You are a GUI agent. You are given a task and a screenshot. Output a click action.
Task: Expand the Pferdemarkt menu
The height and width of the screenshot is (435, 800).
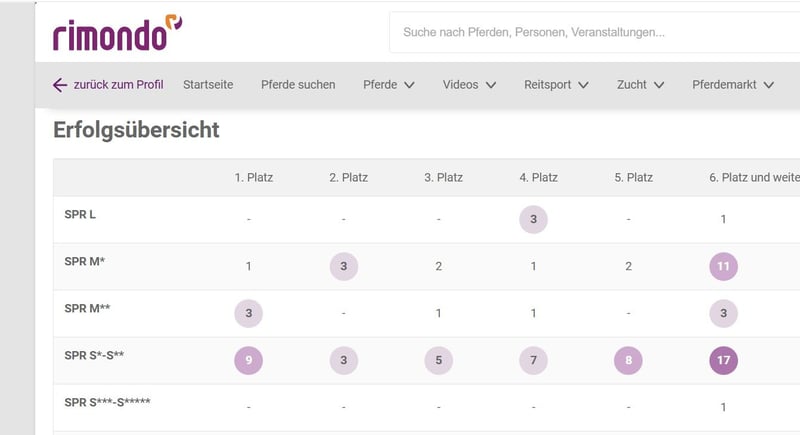(x=733, y=85)
